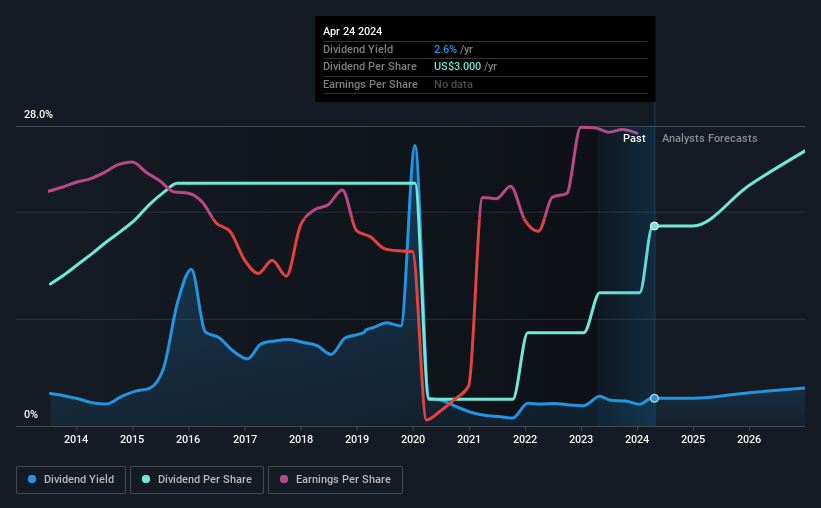The image size is (821, 508).
Task: Click the Dividend Yield tooltip row label
Action: point(358,49)
